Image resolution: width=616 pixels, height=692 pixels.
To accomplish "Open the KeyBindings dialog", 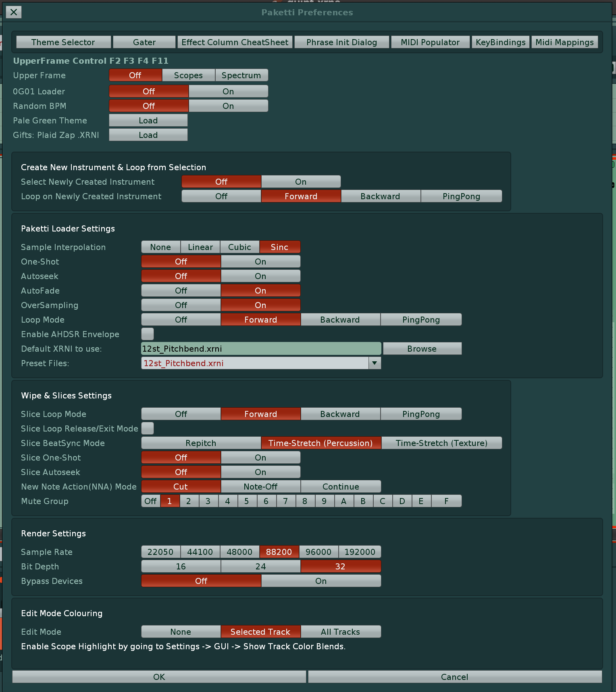I will (x=500, y=42).
